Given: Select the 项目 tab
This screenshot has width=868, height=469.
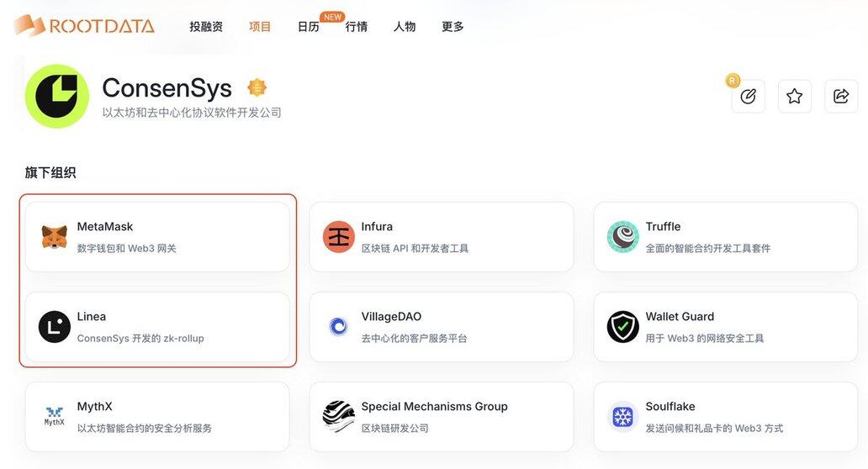Looking at the screenshot, I should tap(260, 27).
